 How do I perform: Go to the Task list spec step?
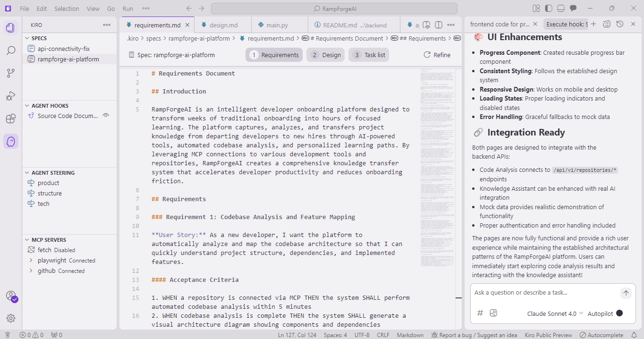(x=369, y=55)
